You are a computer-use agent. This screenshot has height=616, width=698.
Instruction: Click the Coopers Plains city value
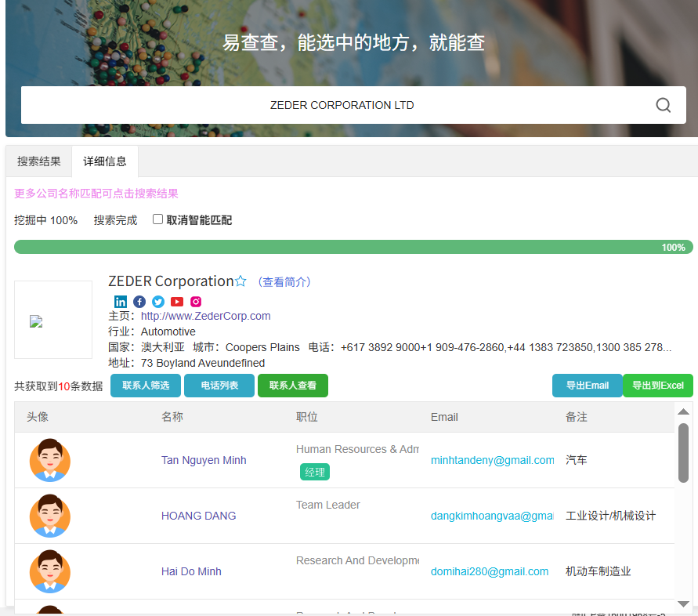(262, 347)
